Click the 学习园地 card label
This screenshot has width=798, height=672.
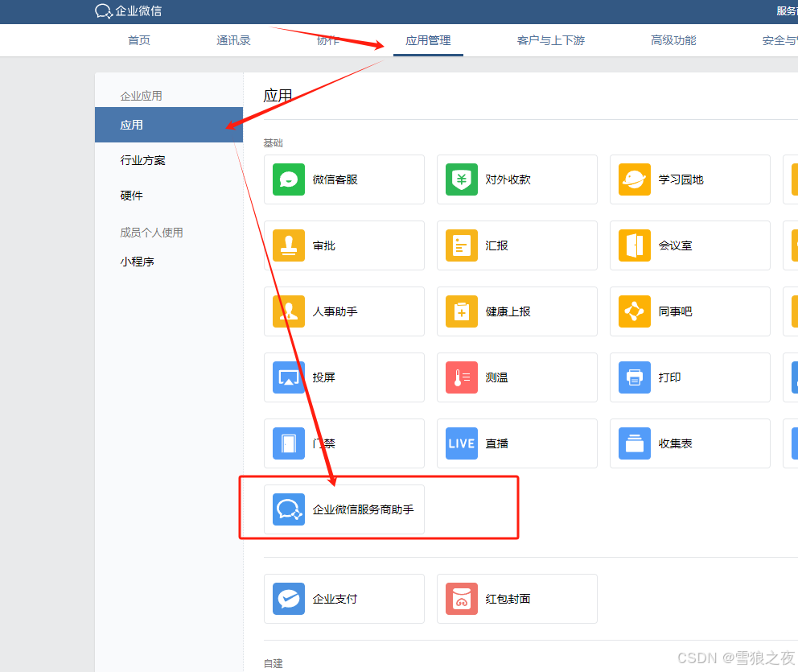coord(681,179)
